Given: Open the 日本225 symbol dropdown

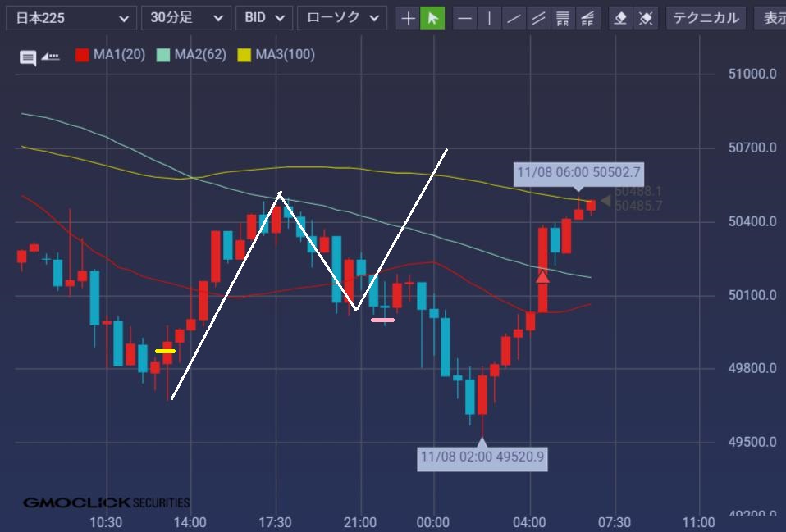Looking at the screenshot, I should [71, 18].
